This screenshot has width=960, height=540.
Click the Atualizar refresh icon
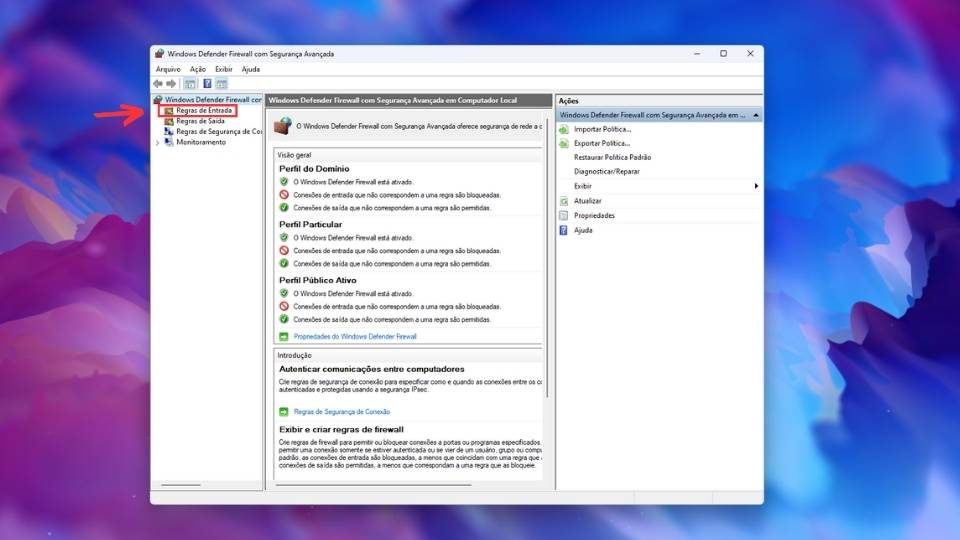pyautogui.click(x=564, y=201)
